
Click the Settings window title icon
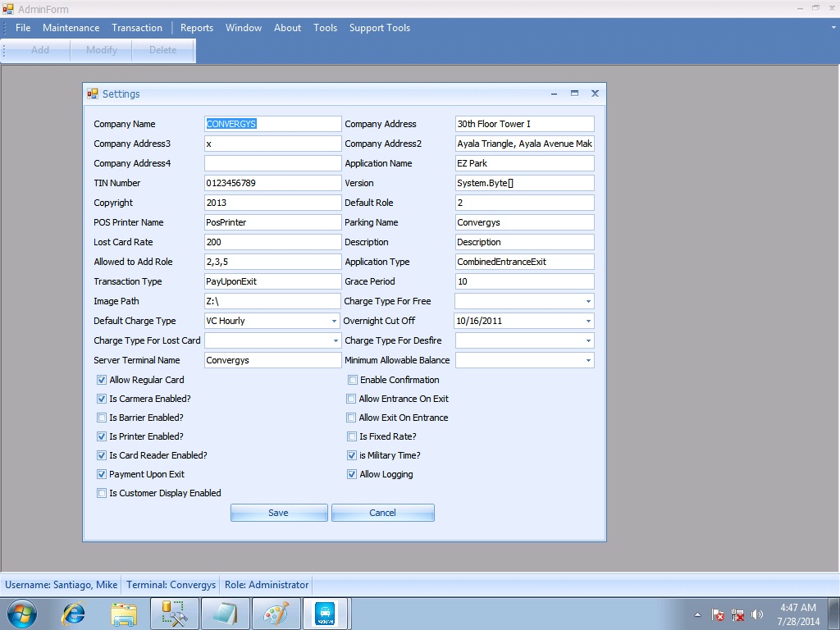click(x=93, y=94)
